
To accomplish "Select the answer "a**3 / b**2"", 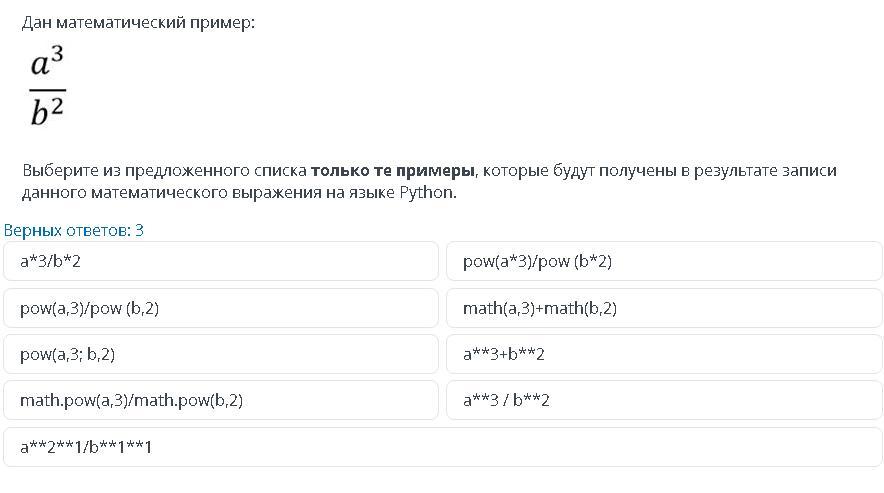I will 664,400.
